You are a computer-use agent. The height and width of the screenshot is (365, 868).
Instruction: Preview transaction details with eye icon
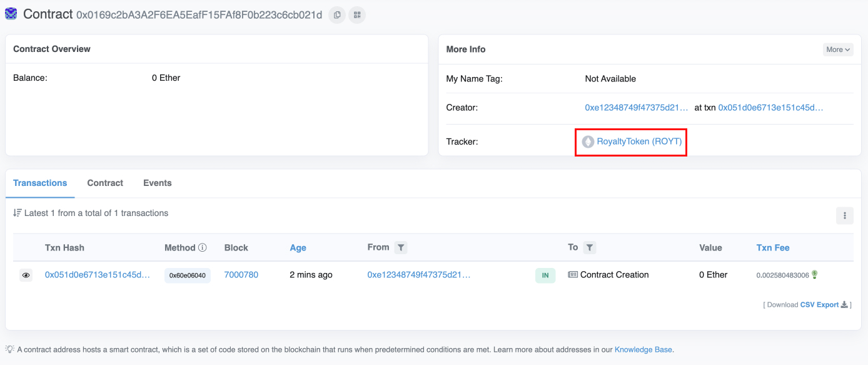(26, 275)
